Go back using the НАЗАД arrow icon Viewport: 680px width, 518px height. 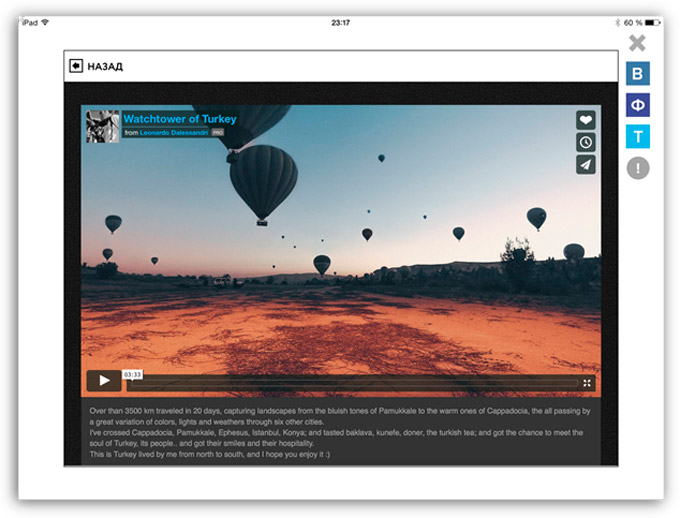[x=76, y=66]
